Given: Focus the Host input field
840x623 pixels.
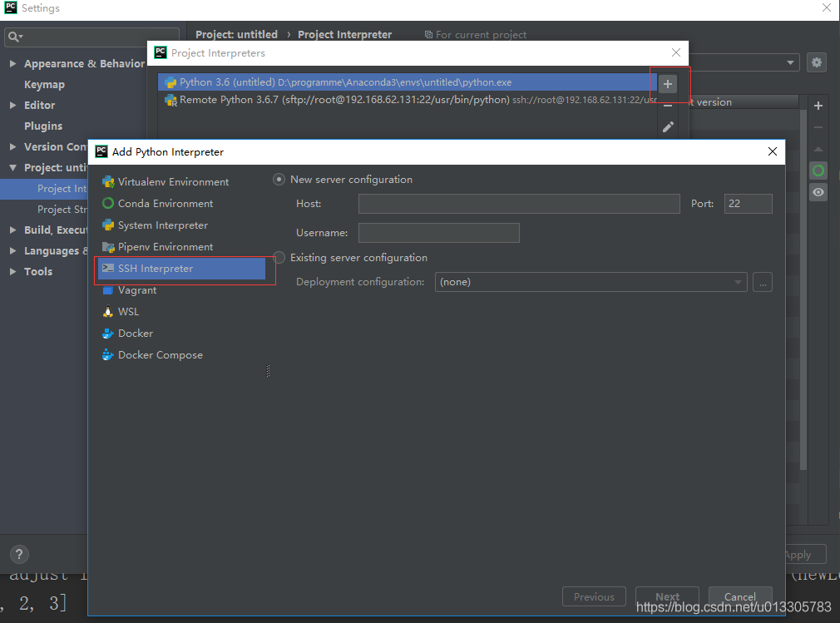Looking at the screenshot, I should (x=519, y=204).
